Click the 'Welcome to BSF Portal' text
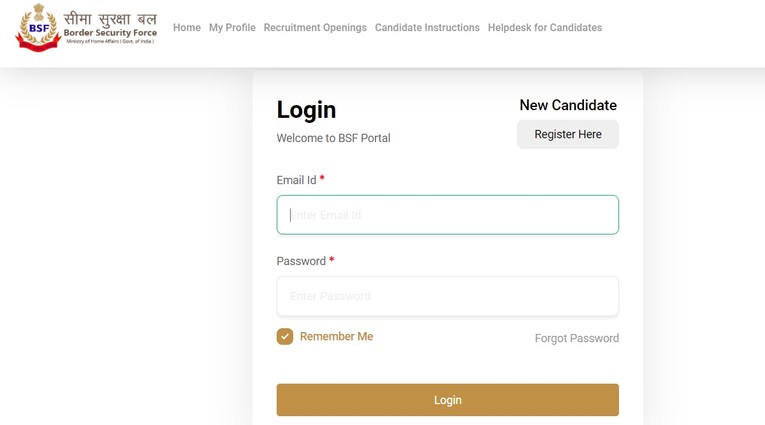The image size is (765, 425). (x=333, y=138)
